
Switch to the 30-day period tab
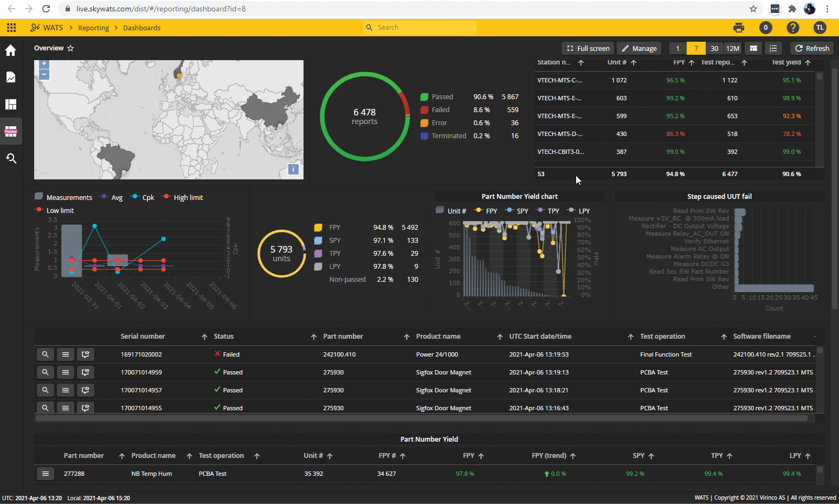click(714, 48)
